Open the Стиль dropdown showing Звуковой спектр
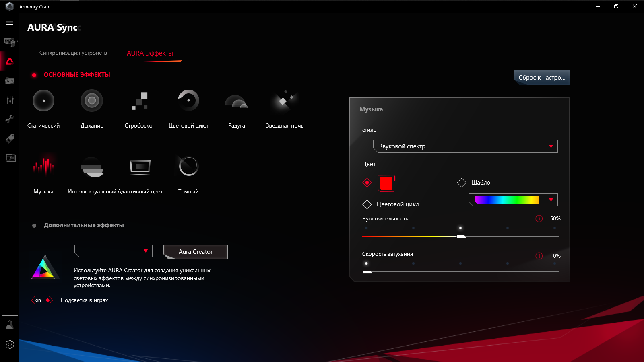Screen dimensions: 644x362 click(465, 146)
